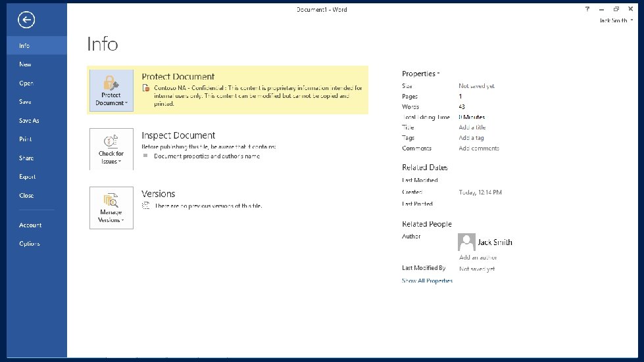
Task: Go back using the circular arrow icon
Action: tap(26, 20)
